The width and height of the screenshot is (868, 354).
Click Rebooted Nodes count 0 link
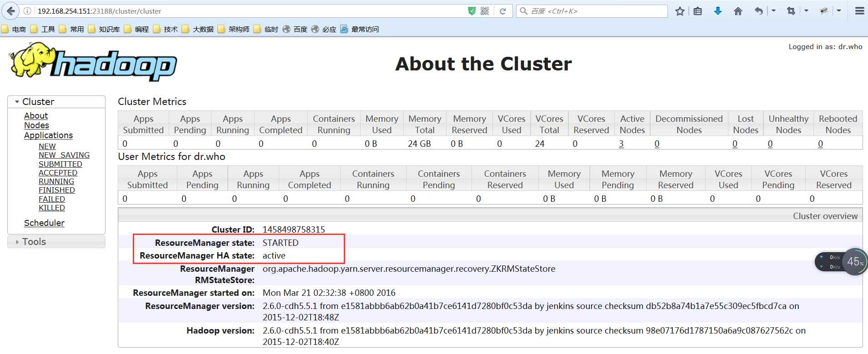(x=821, y=144)
